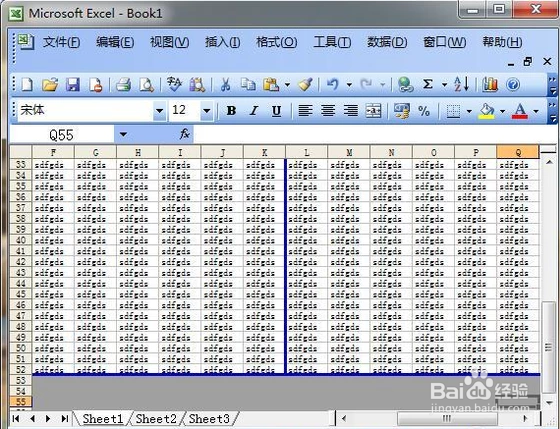
Task: Open the Font Color dropdown arrow
Action: 536,111
